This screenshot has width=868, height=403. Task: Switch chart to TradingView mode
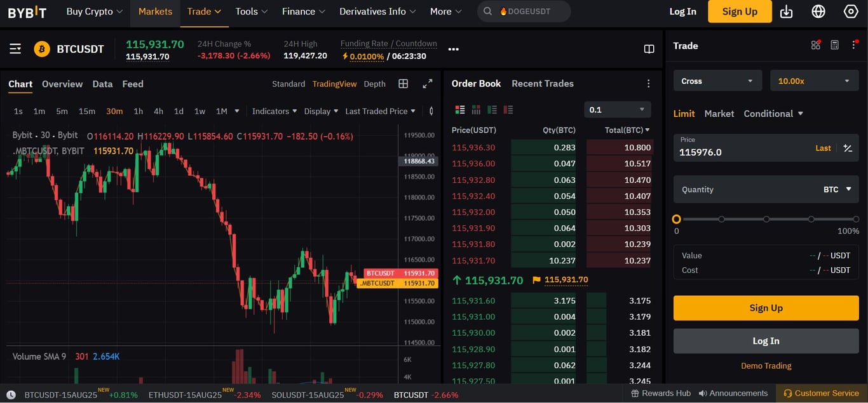334,83
